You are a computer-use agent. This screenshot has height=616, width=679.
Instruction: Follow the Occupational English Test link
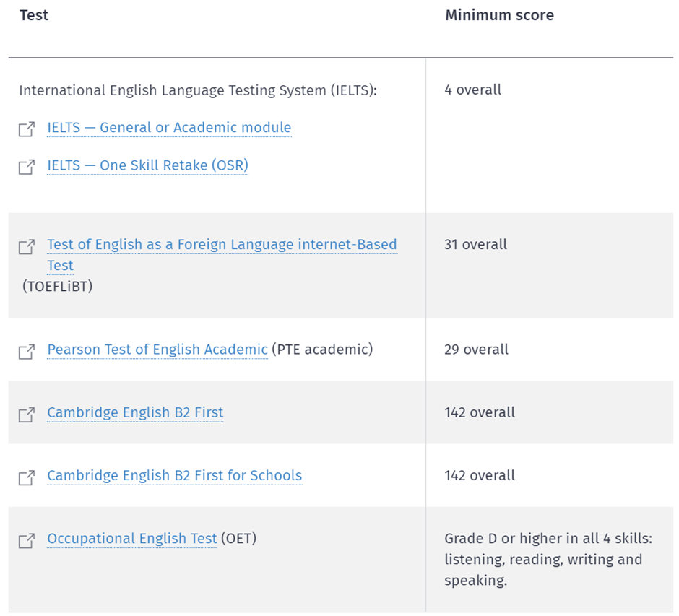131,539
